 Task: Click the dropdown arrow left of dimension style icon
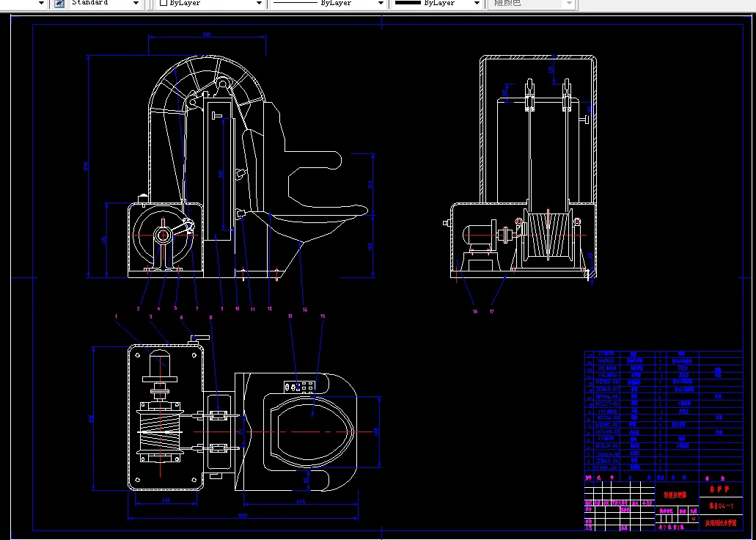click(x=41, y=4)
